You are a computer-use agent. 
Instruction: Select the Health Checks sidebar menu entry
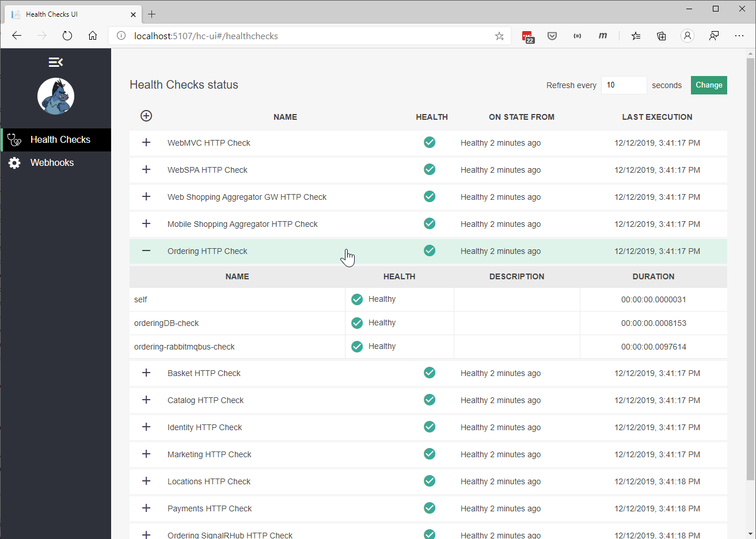(x=60, y=139)
